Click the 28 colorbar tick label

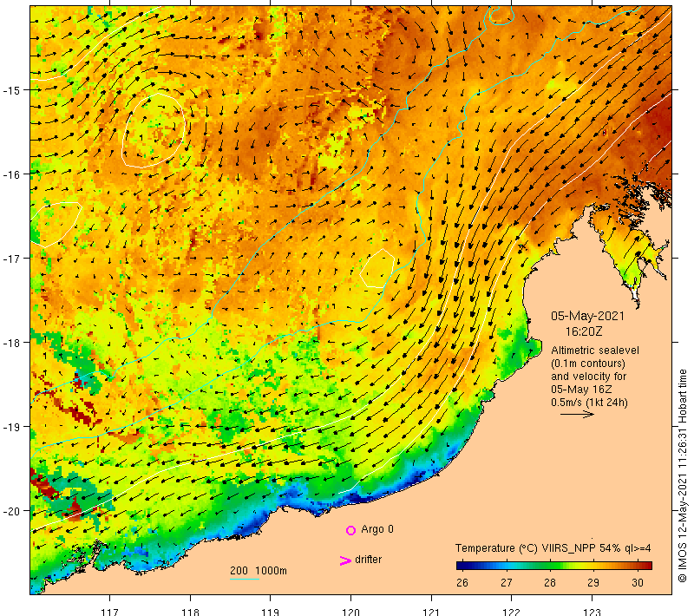(550, 582)
